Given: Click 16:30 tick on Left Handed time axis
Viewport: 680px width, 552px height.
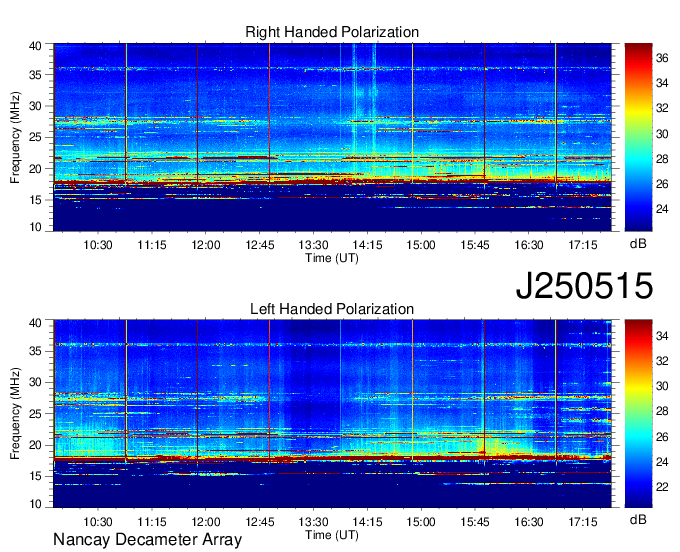Looking at the screenshot, I should pos(529,522).
